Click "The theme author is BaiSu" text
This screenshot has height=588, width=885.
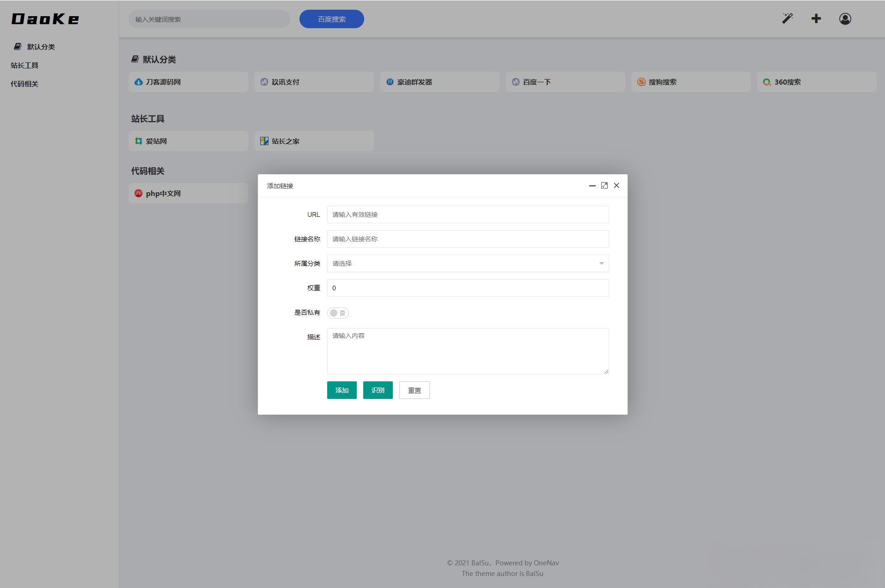coord(502,573)
